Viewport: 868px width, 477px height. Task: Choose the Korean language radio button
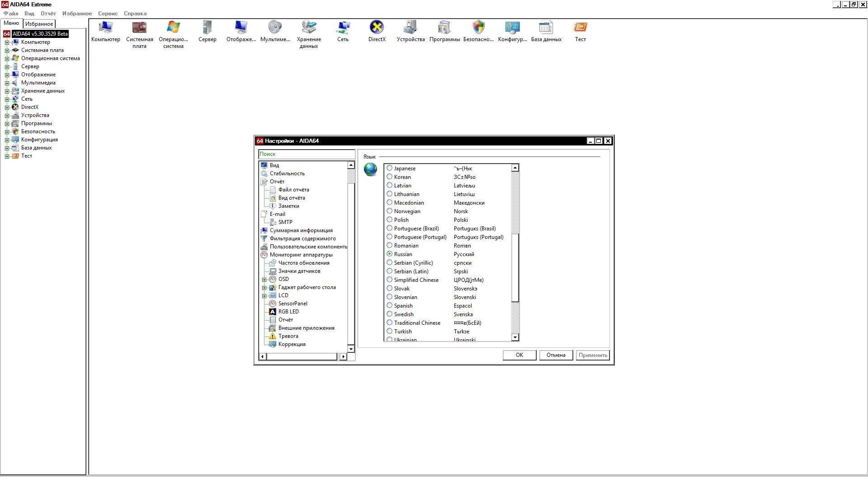pyautogui.click(x=390, y=177)
